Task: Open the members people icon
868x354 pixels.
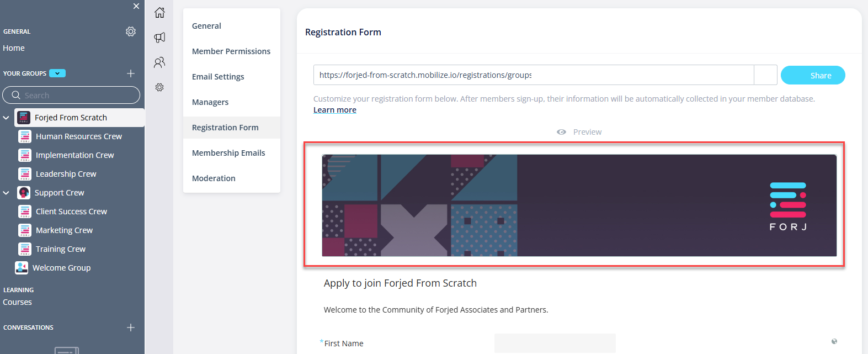Action: (x=159, y=62)
